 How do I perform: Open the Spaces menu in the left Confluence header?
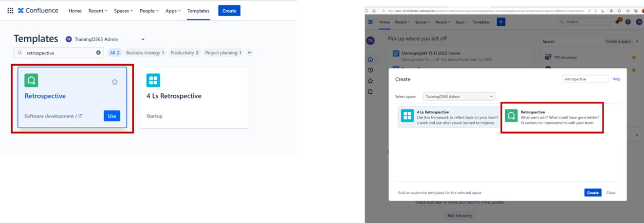(x=124, y=11)
